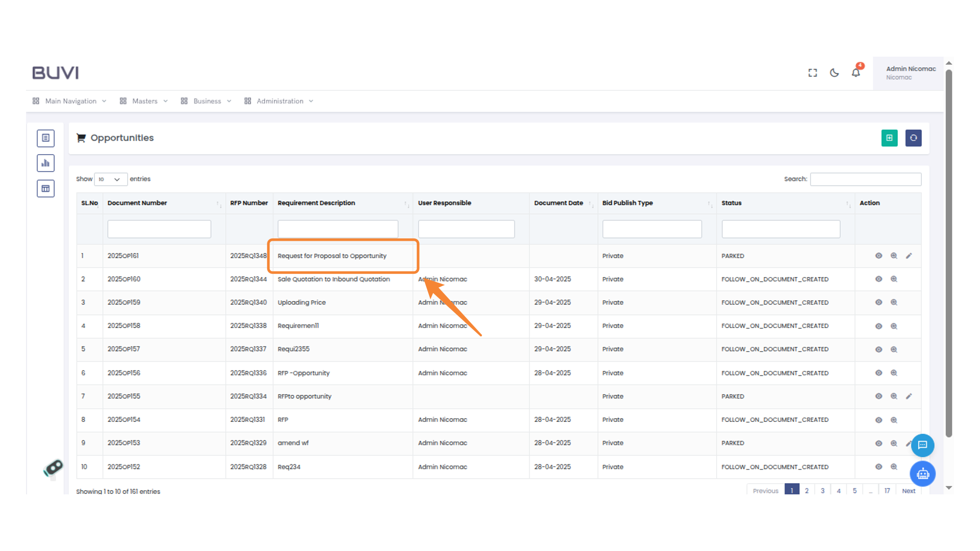View row 2025OP160 with the eye icon
Image resolution: width=980 pixels, height=551 pixels.
[x=878, y=279]
